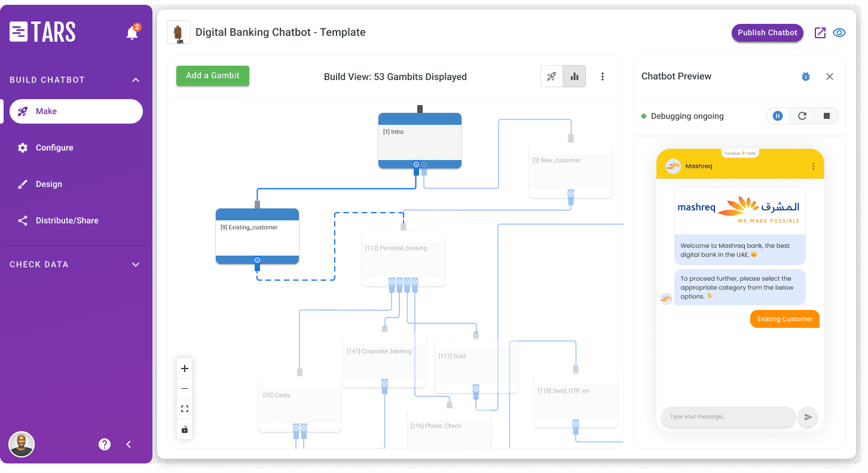This screenshot has width=868, height=473.
Task: Click the Digital Banking Chatbot - Template title
Action: tap(280, 32)
